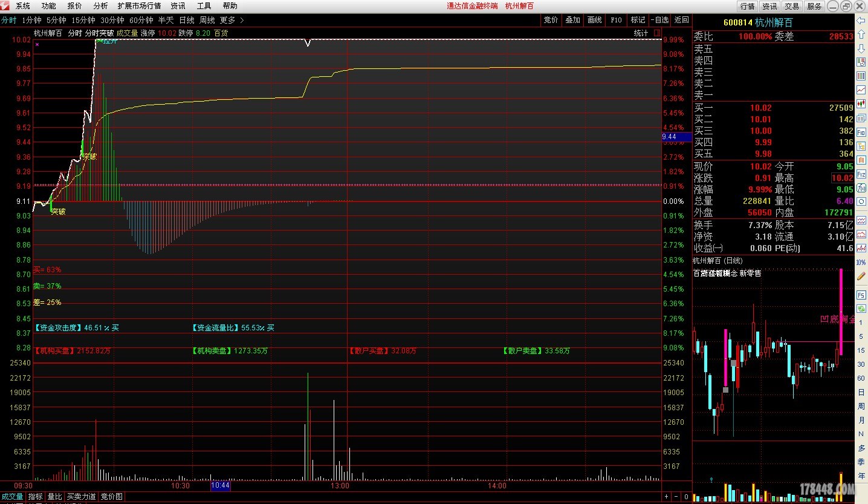Screen dimensions: 868x504
Task: Select the monthly '月' period in sidebar
Action: (861, 420)
